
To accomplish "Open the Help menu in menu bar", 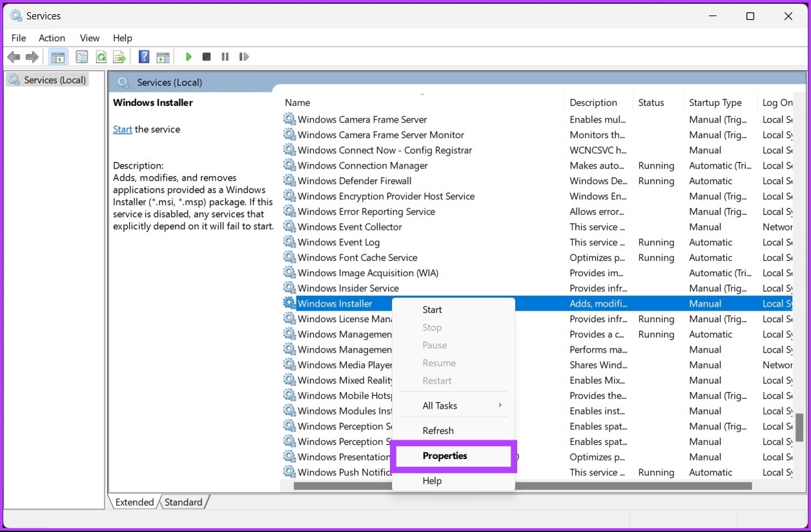I will coord(122,38).
